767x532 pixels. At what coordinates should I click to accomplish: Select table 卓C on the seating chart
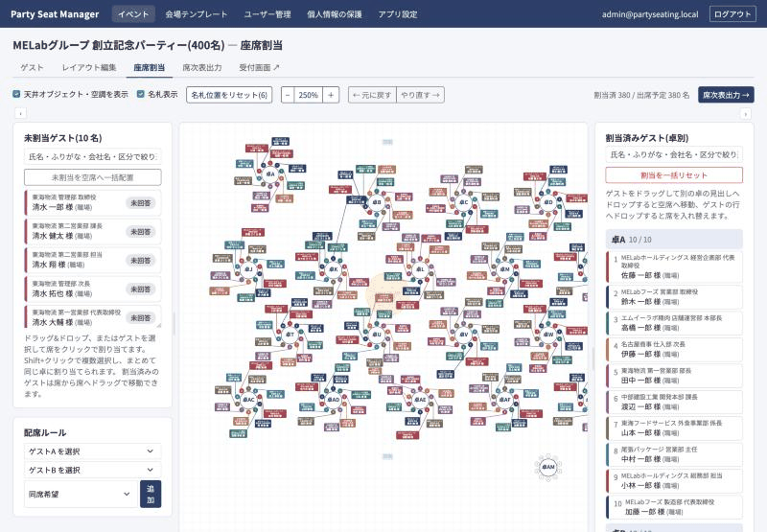tap(463, 201)
